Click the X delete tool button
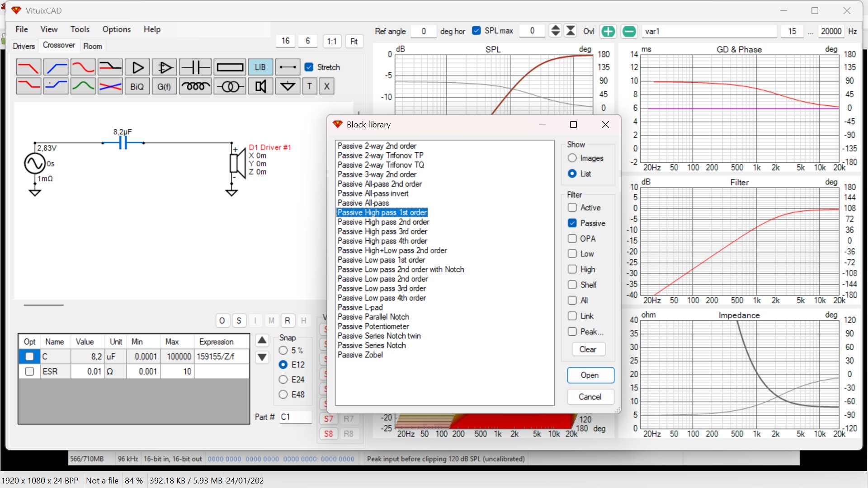868x488 pixels. coord(327,86)
